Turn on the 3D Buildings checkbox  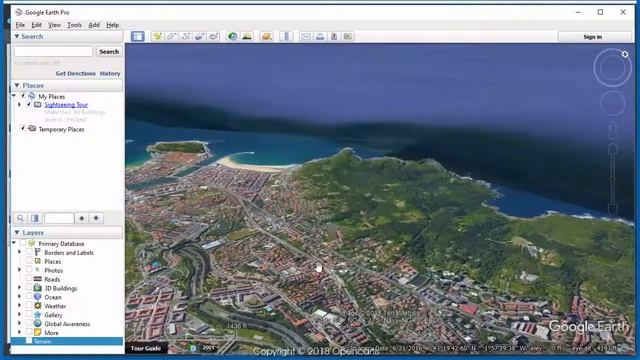(x=29, y=288)
